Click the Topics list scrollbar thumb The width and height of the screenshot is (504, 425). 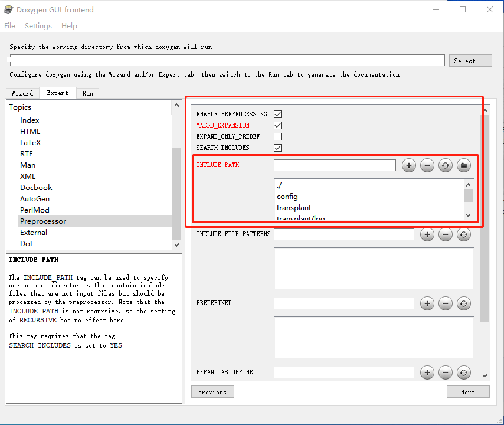(177, 194)
